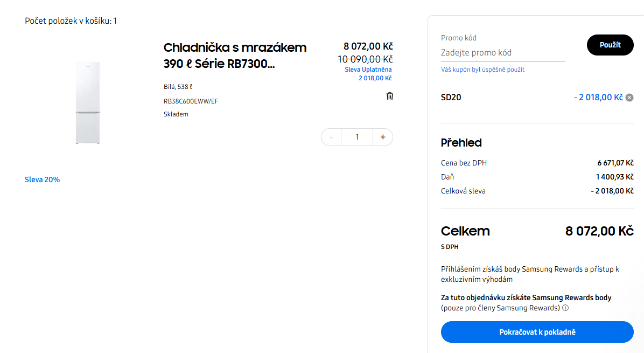Select the SD20 coupon label
644x353 pixels.
coord(451,97)
